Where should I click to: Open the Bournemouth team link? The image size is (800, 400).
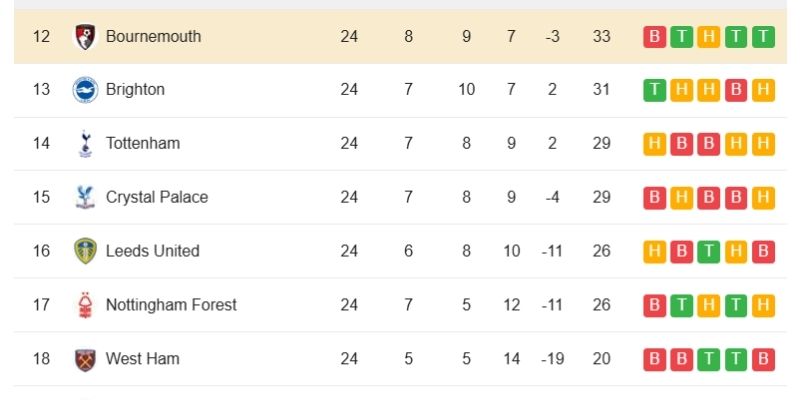(x=153, y=37)
